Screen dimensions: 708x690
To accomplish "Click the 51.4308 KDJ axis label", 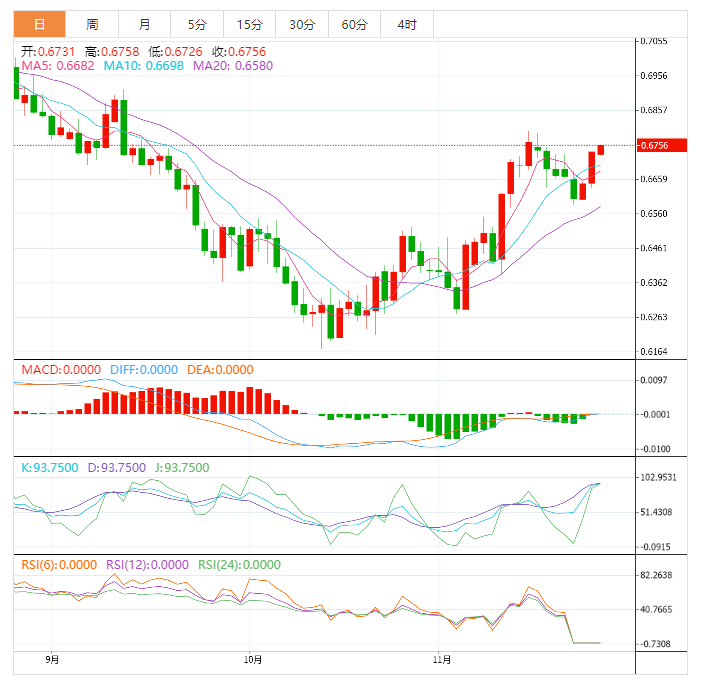I will coord(656,512).
